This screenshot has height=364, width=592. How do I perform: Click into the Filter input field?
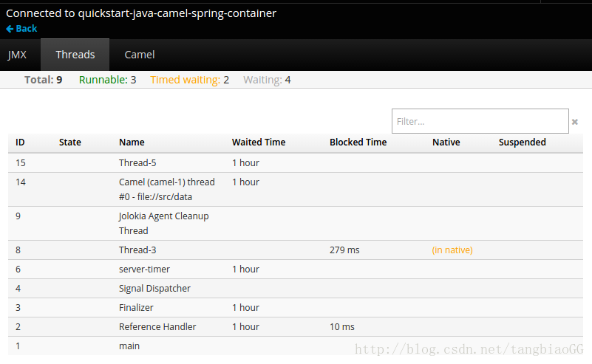pyautogui.click(x=480, y=121)
